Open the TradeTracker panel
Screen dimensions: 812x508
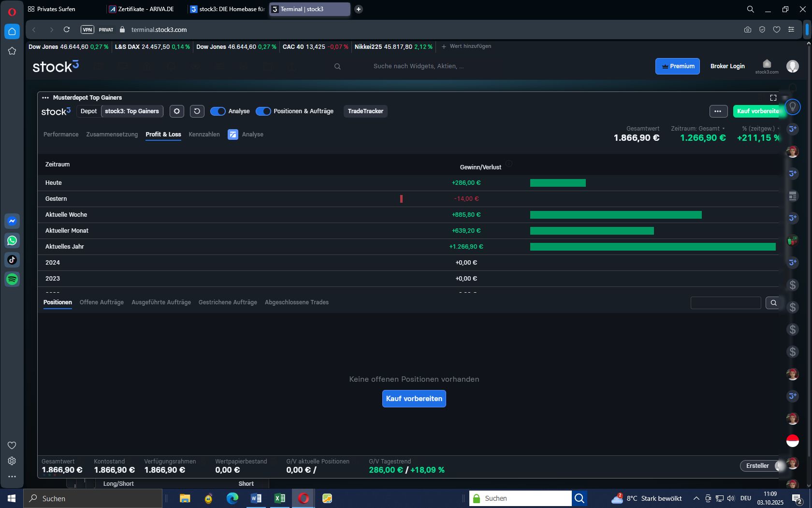coord(365,111)
